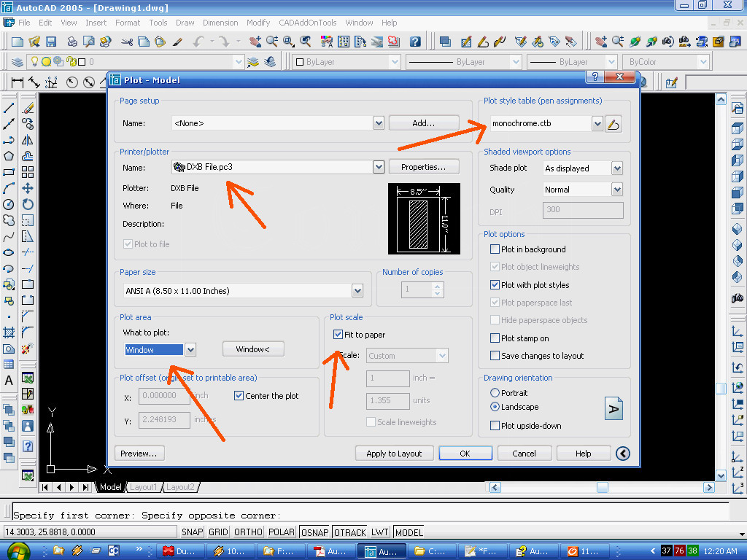Select the Erase modify tool
The image size is (747, 560).
coord(28,108)
